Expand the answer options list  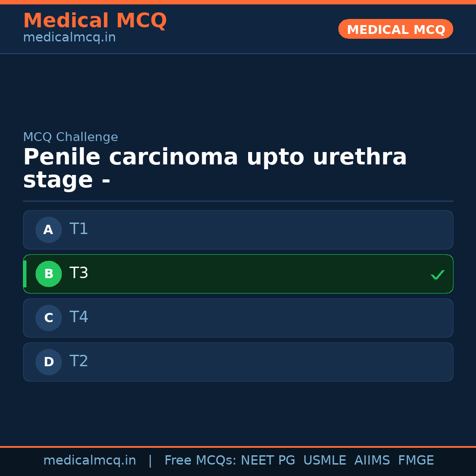coord(238,296)
